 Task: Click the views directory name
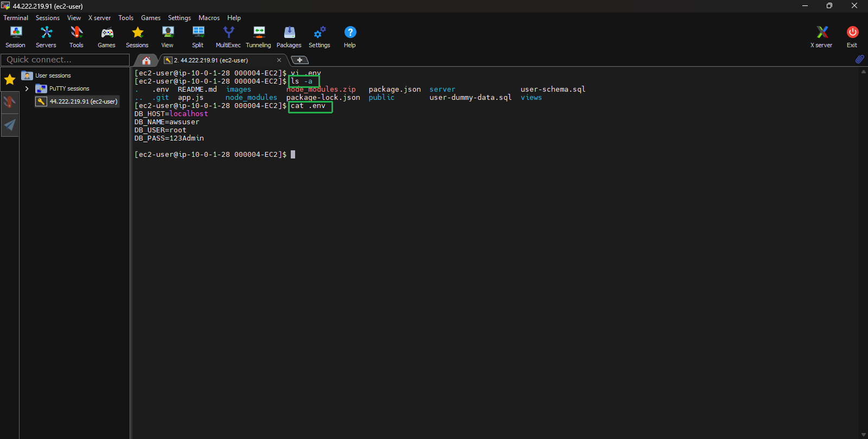pos(531,98)
